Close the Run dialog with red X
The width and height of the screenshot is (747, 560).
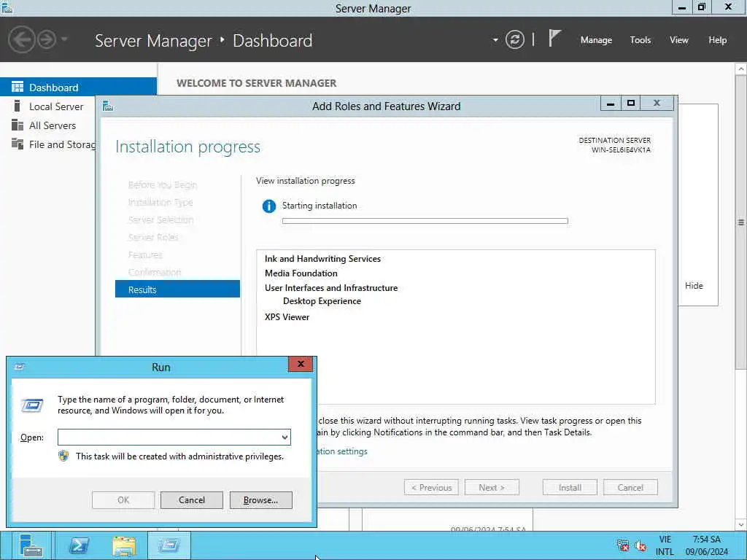coord(301,364)
